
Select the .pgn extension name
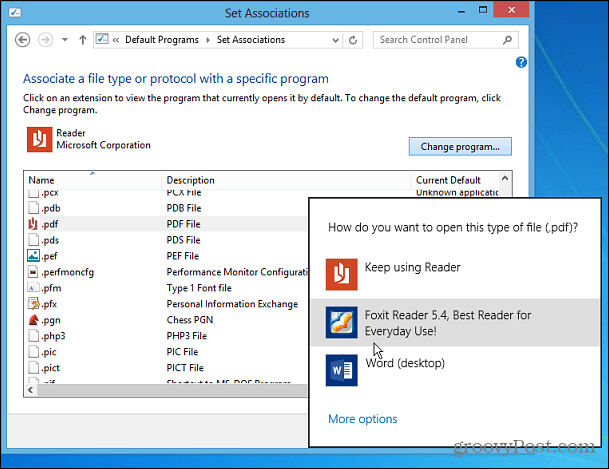pyautogui.click(x=51, y=320)
